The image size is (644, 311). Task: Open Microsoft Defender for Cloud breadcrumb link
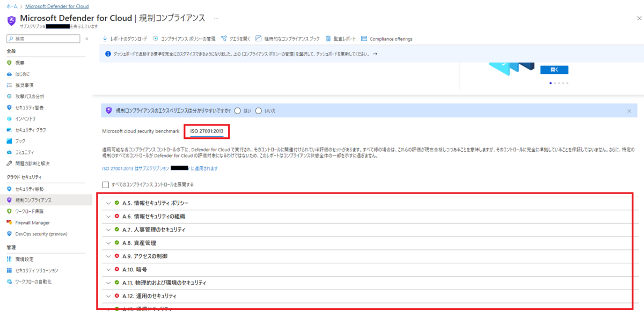click(56, 6)
